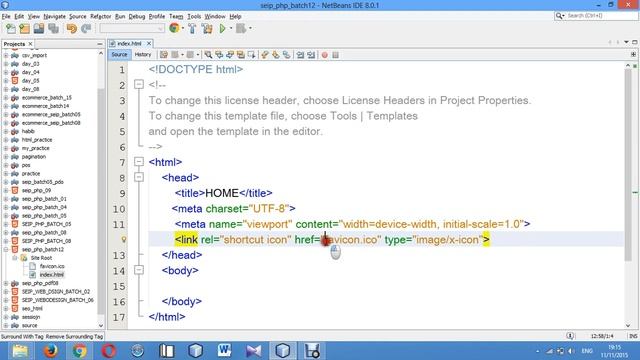This screenshot has height=360, width=640.
Task: Click the editor Last Edit icon
Action: click(x=164, y=55)
